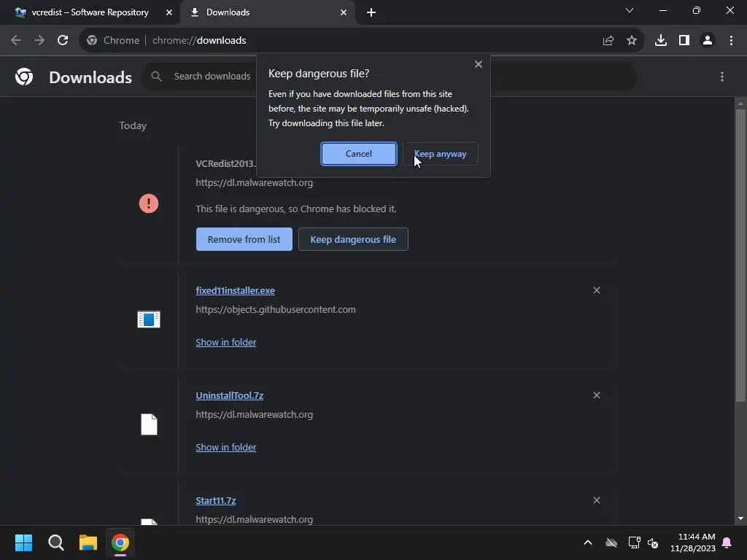This screenshot has height=560, width=747.
Task: Click Chrome icon in taskbar
Action: pyautogui.click(x=120, y=542)
